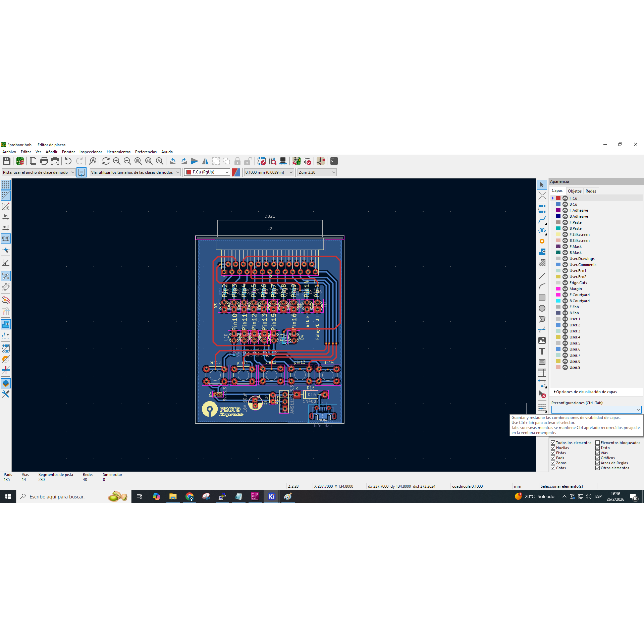
Task: Click the Edge.Cuts color swatch
Action: coord(558,283)
